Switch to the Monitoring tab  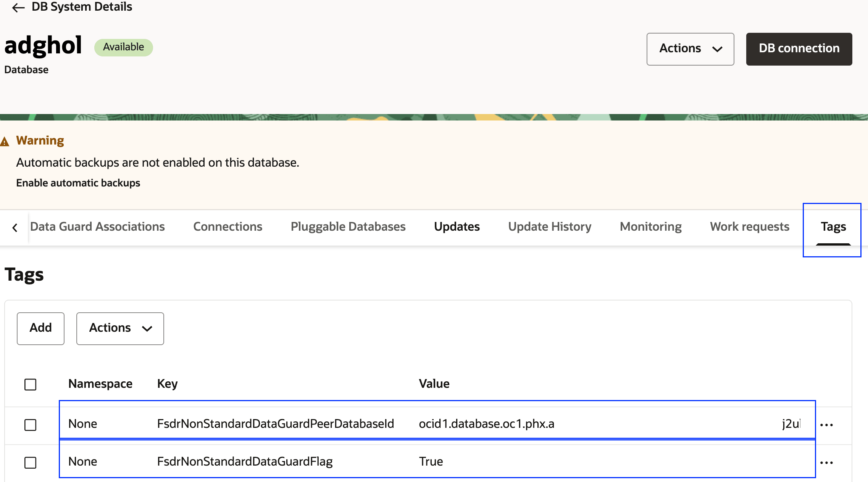coord(650,227)
